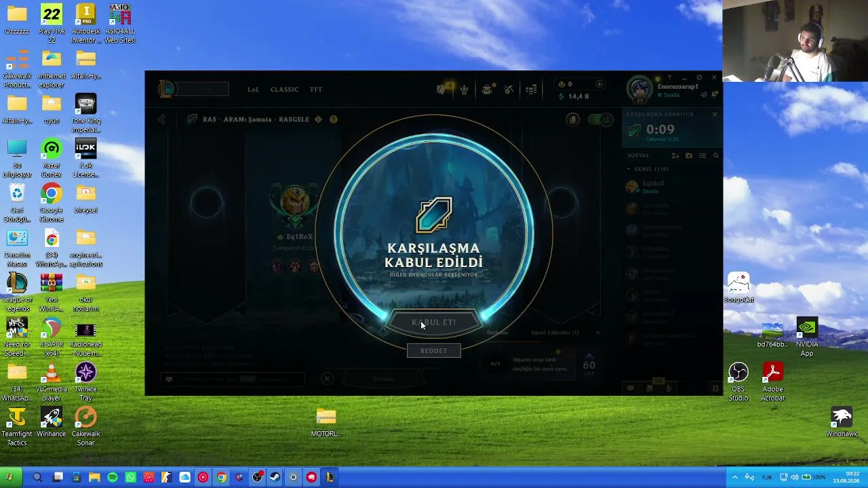Open Task View on taskbar
Viewport: 868px width, 488px height.
(58, 477)
